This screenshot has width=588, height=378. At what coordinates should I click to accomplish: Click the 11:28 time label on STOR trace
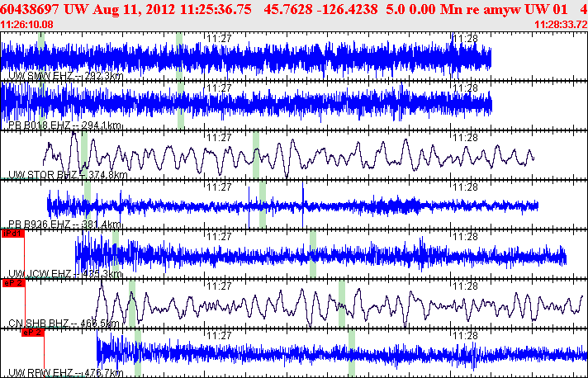coord(465,138)
